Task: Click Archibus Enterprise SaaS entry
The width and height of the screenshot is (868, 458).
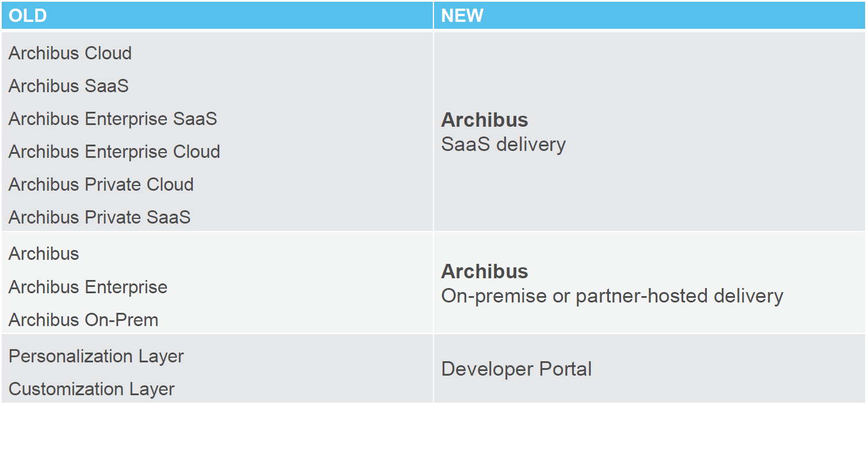Action: coord(113,119)
